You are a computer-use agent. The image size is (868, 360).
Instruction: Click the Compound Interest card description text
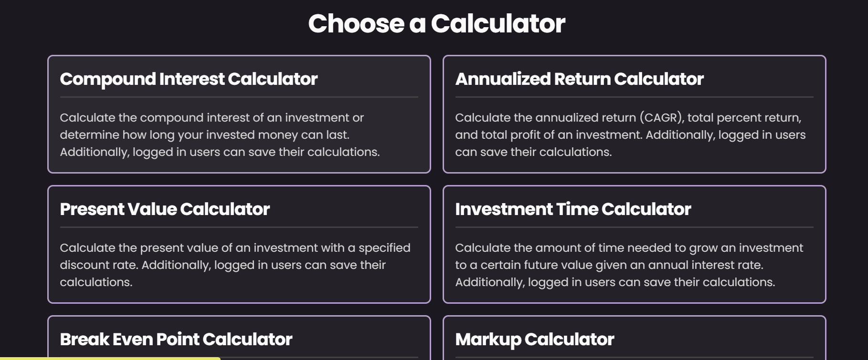(x=220, y=135)
